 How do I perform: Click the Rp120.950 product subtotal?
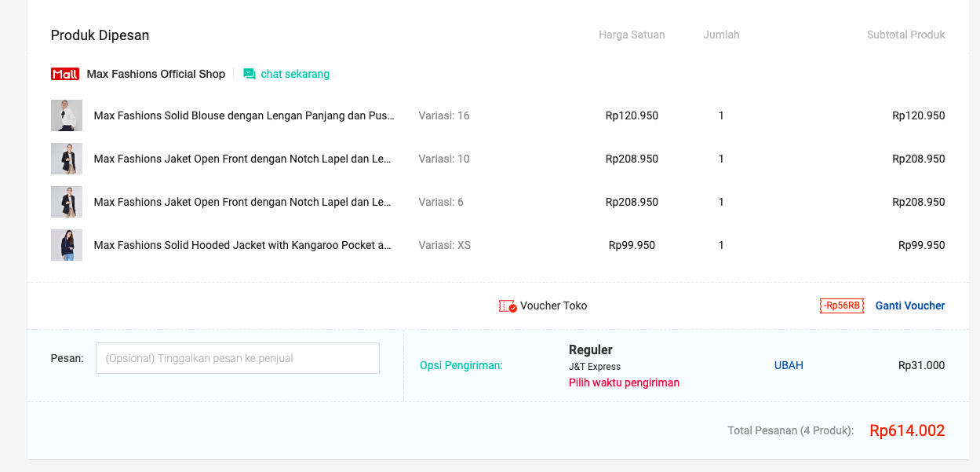pos(919,115)
